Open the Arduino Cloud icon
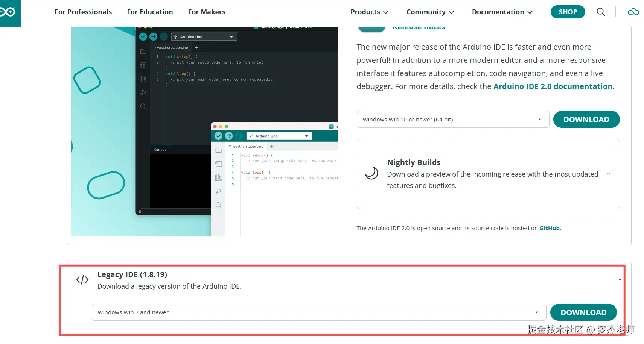 click(x=633, y=12)
